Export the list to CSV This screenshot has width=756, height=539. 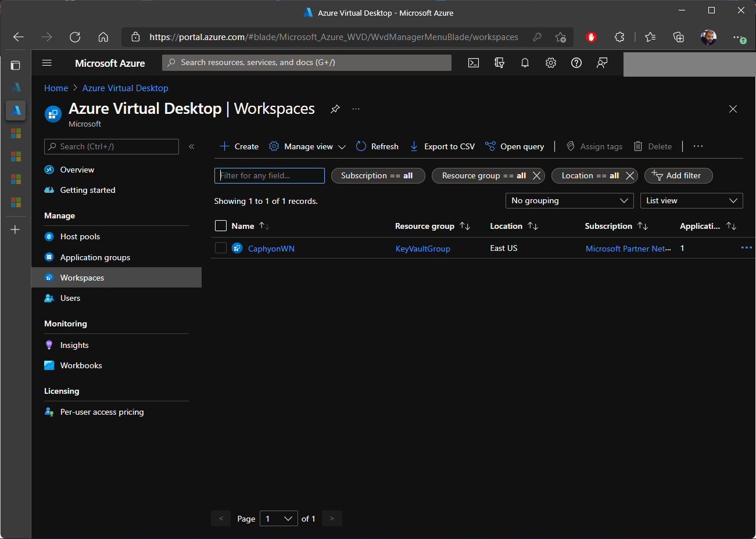point(442,146)
